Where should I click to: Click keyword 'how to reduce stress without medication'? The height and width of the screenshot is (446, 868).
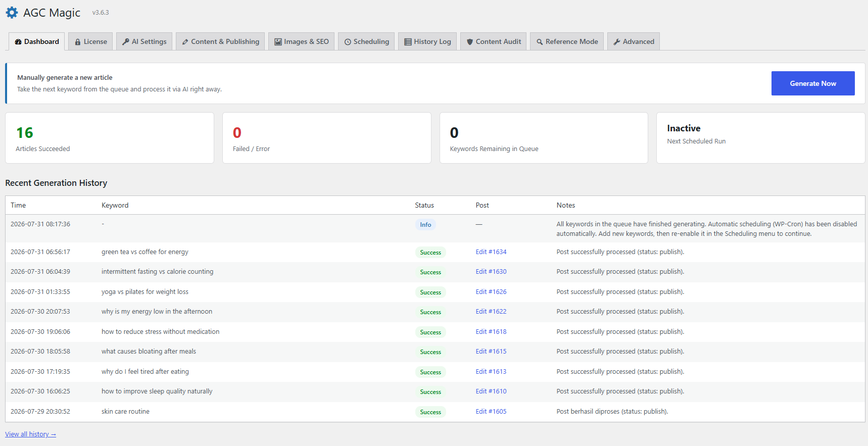click(161, 332)
